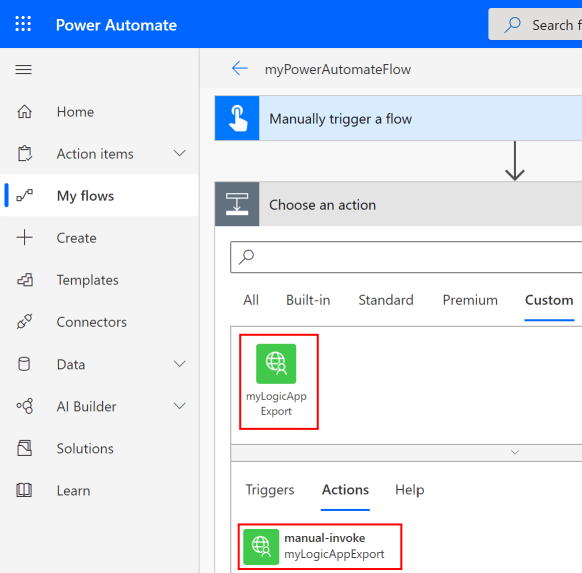582x573 pixels.
Task: Select the manual-invoke action text
Action: (325, 538)
